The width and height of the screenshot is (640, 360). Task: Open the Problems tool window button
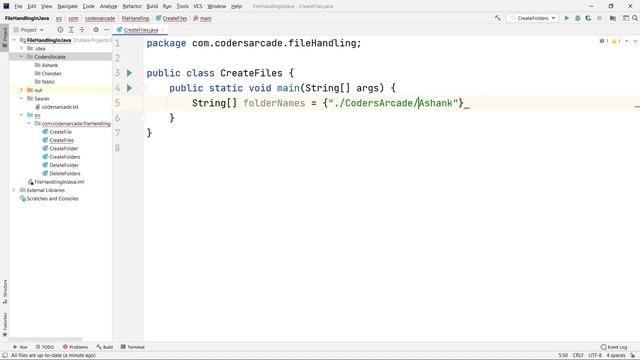coord(76,347)
